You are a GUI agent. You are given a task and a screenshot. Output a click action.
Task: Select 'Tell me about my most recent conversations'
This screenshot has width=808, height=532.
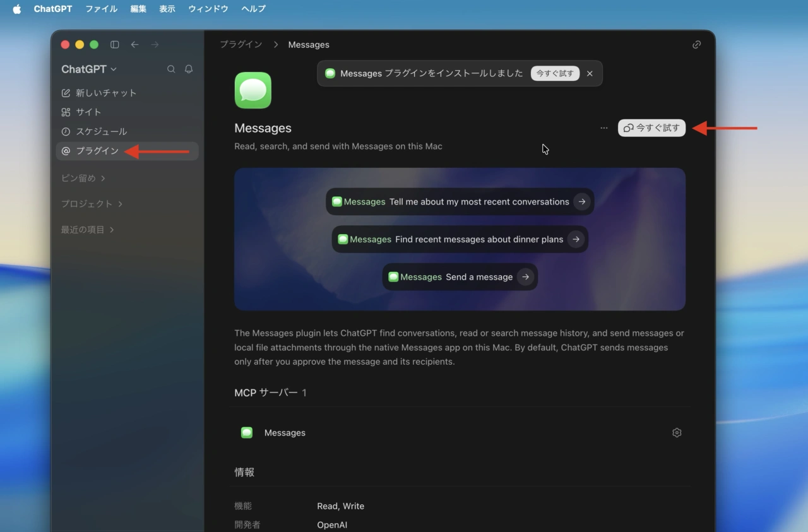click(x=460, y=202)
